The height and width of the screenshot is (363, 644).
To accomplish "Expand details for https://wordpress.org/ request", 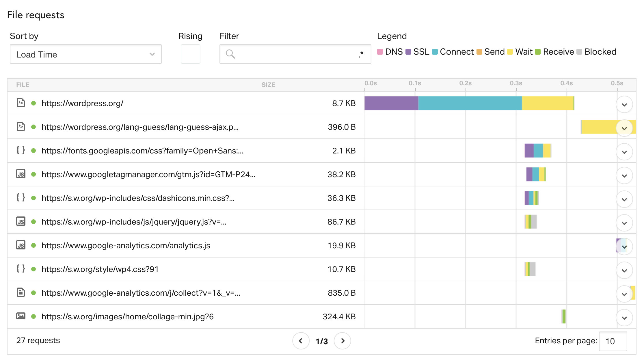I will tap(624, 105).
